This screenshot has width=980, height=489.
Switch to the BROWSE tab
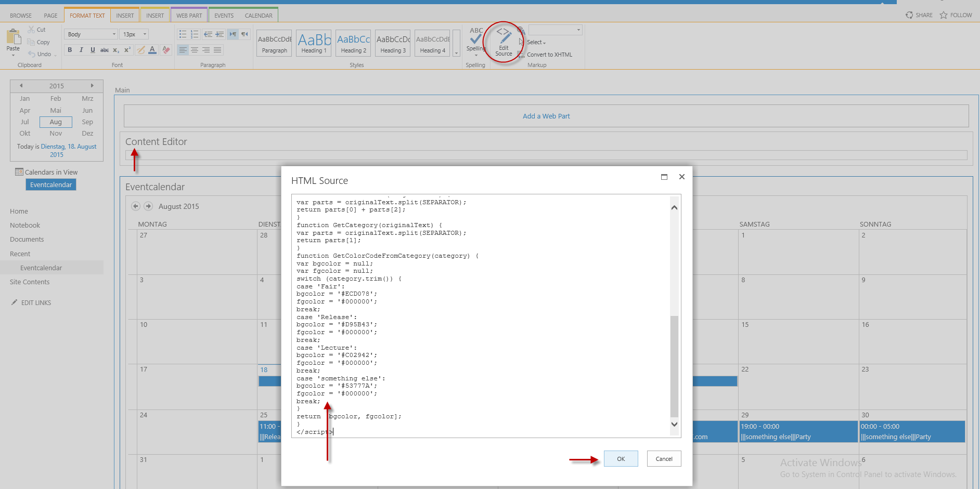[x=21, y=16]
